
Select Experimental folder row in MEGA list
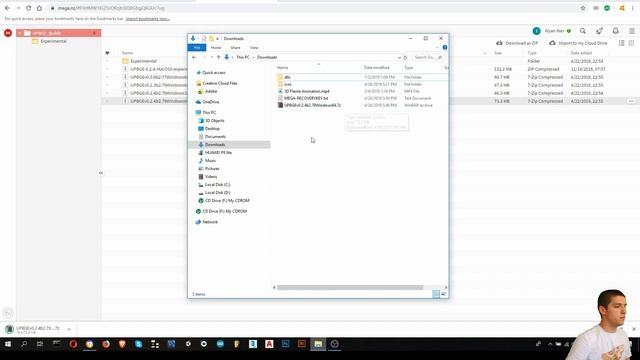(144, 61)
